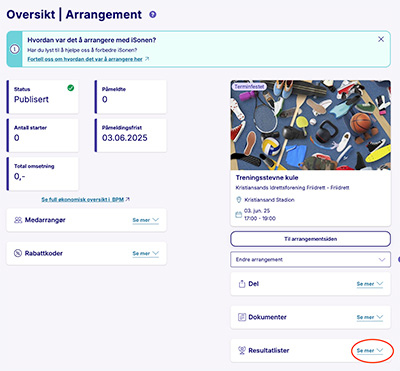The height and width of the screenshot is (371, 400).
Task: Click the Kristiansand Stadion location pin icon
Action: (x=239, y=200)
